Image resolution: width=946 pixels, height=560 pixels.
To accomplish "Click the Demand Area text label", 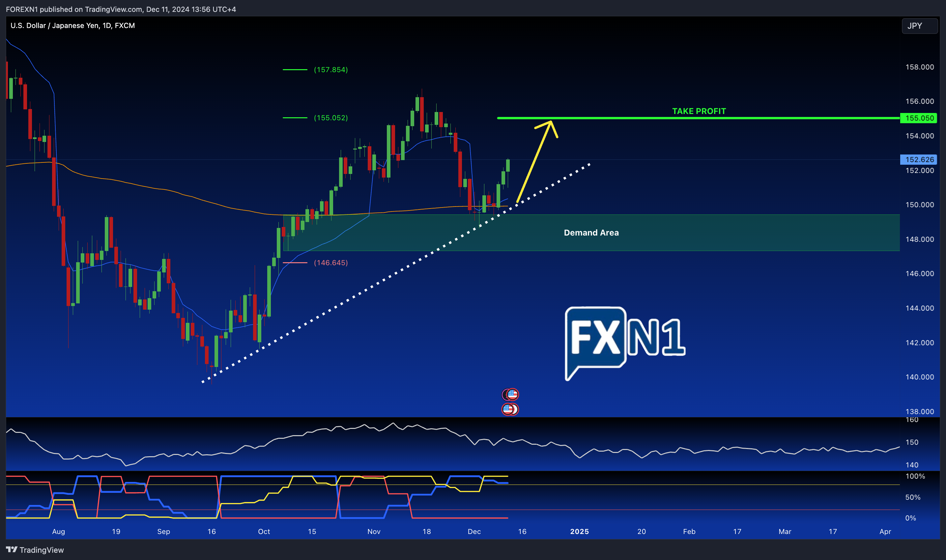I will pyautogui.click(x=591, y=233).
